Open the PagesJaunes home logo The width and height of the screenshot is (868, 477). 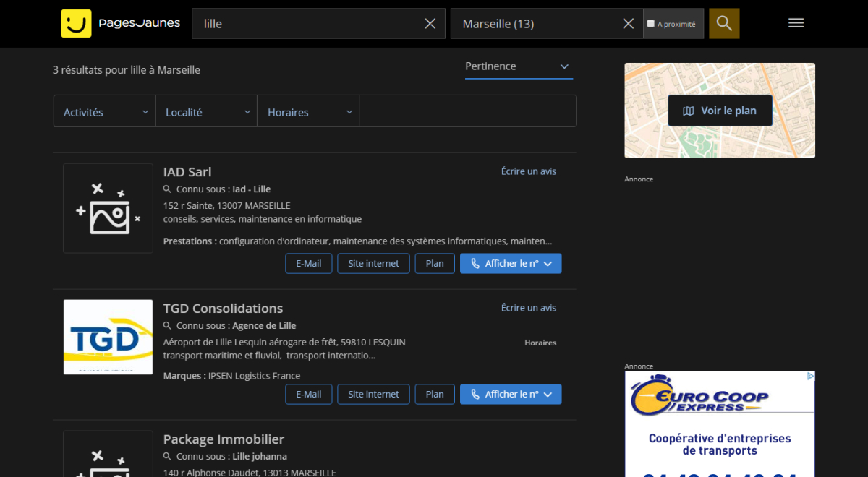tap(121, 23)
